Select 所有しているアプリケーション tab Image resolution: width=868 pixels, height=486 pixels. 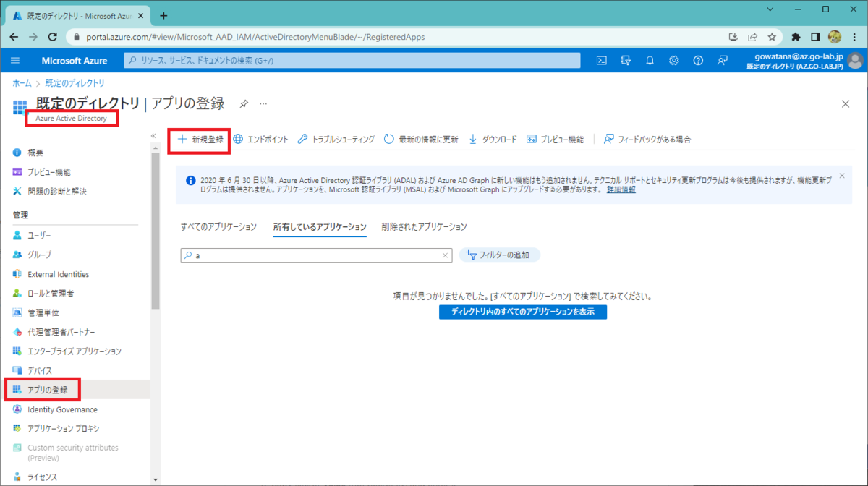coord(320,227)
